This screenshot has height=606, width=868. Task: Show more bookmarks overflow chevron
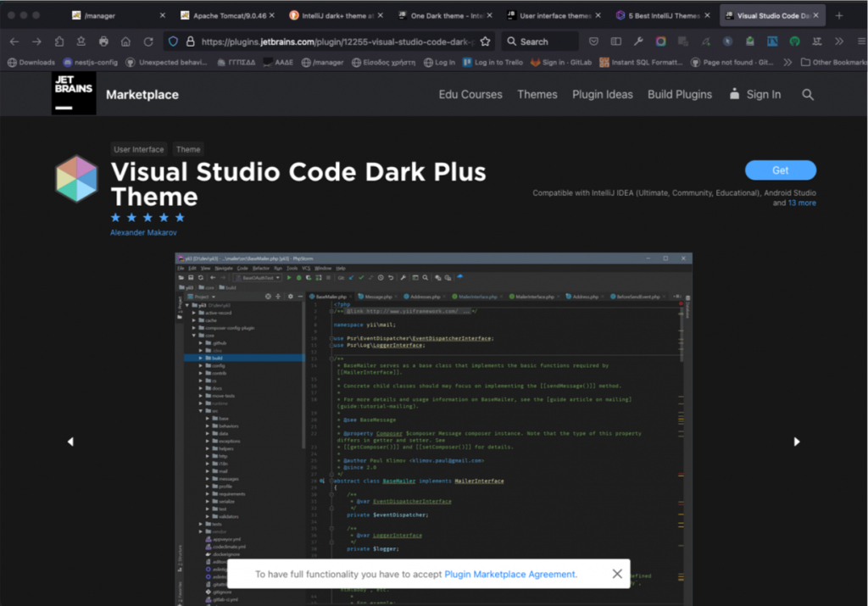click(787, 63)
